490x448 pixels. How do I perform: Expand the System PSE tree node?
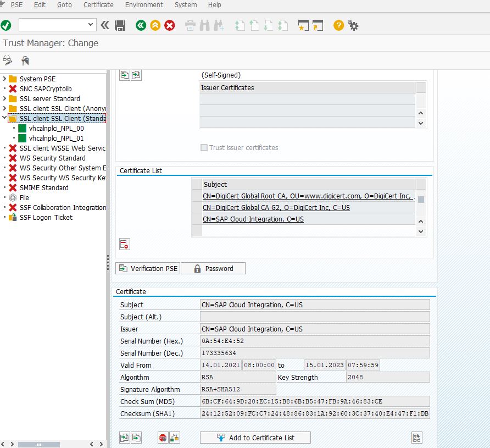[x=4, y=79]
